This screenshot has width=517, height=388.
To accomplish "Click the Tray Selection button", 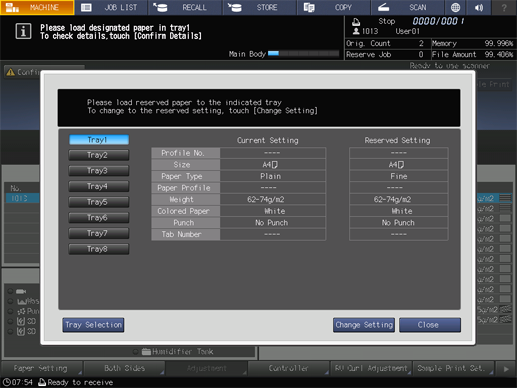I will click(93, 325).
